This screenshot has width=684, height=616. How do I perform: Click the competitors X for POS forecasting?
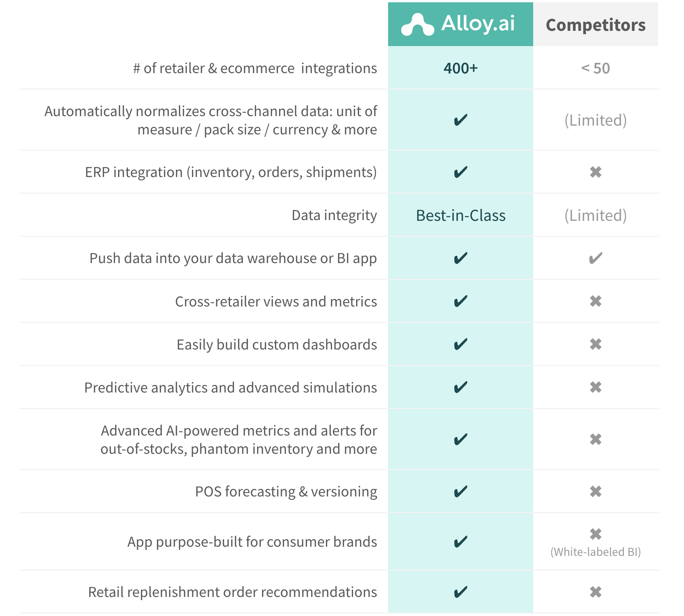click(x=596, y=492)
